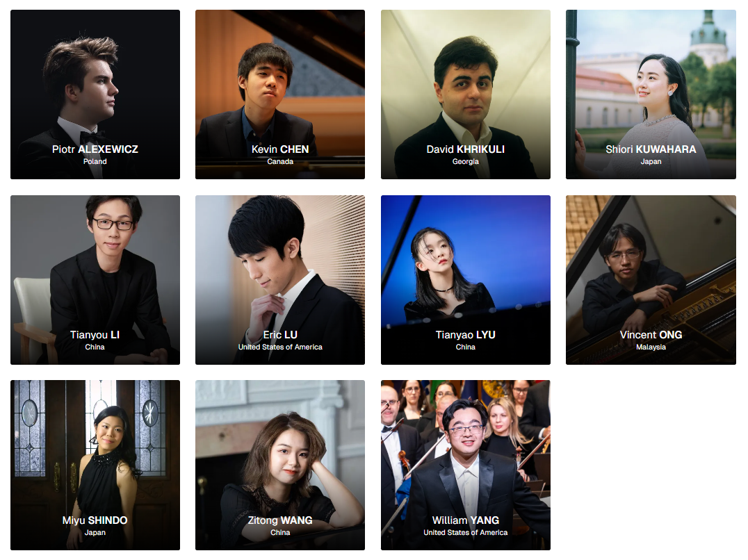The image size is (748, 560).
Task: Select the Zitong WANG China card
Action: (280, 465)
